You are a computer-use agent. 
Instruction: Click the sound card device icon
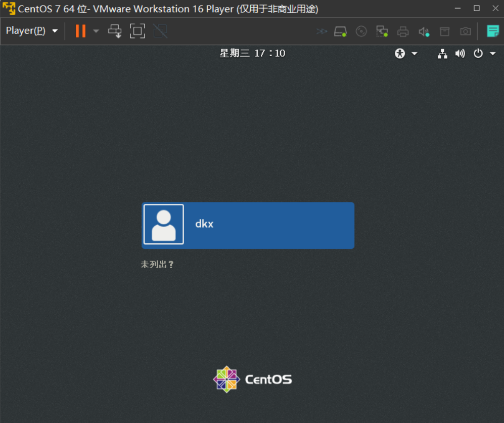(x=424, y=31)
